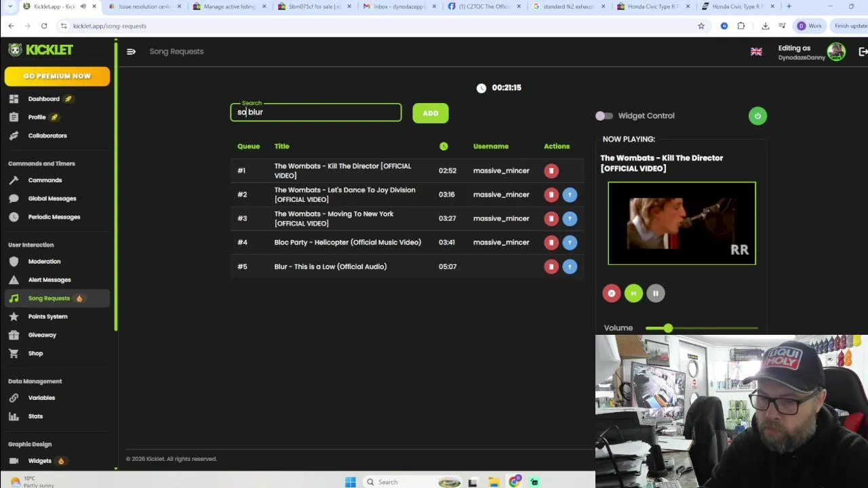The width and height of the screenshot is (868, 488).
Task: Click The Wombats Kill The Director title
Action: point(342,171)
